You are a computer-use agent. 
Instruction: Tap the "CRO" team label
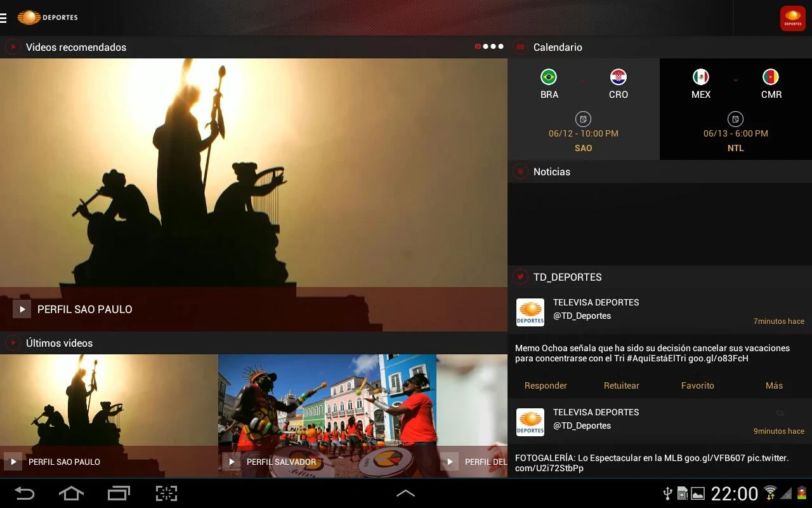pyautogui.click(x=619, y=95)
